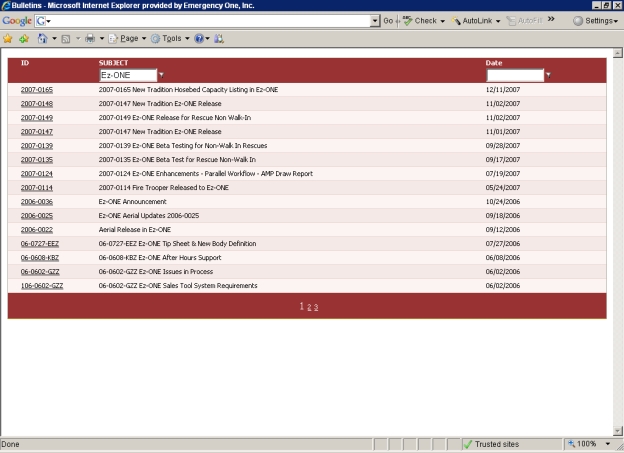Click date 12/11/2007

(503, 90)
